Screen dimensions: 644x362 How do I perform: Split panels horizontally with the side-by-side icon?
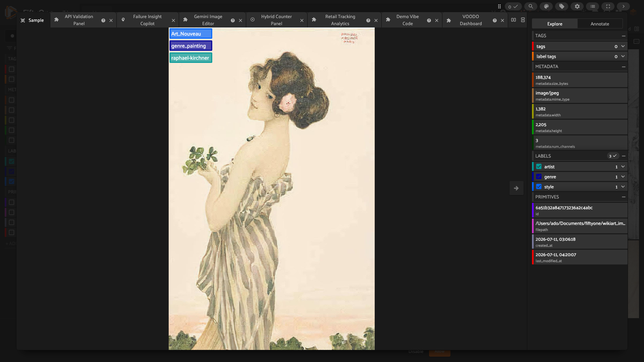514,20
